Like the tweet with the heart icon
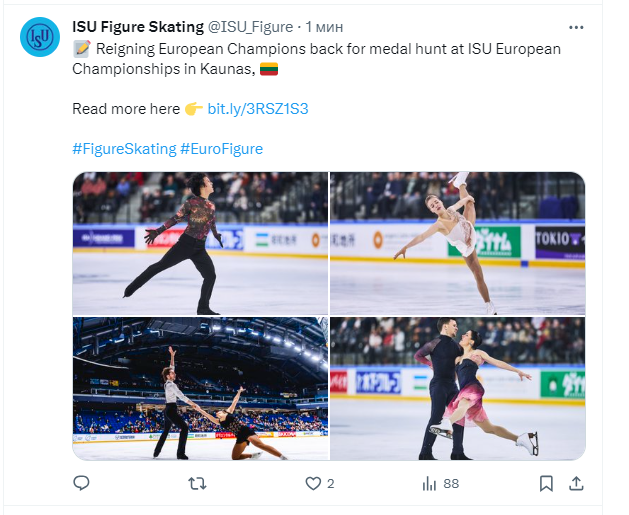Viewport: 629px width, 515px height. click(313, 483)
